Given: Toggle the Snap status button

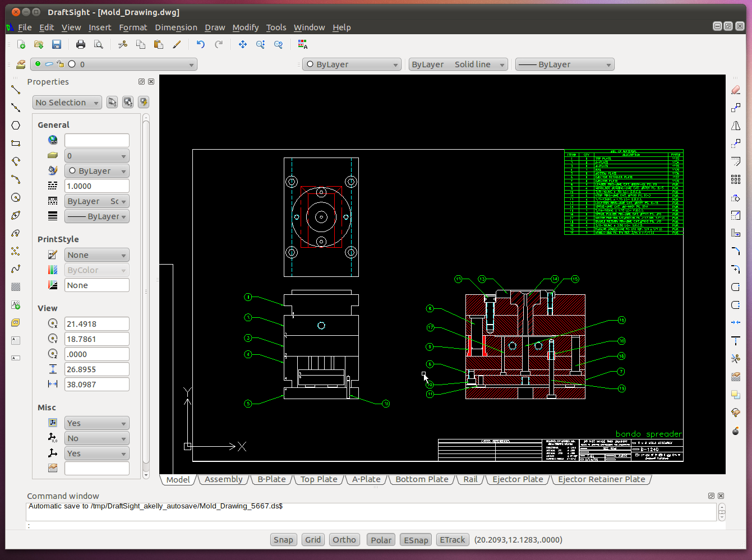Looking at the screenshot, I should pyautogui.click(x=283, y=540).
